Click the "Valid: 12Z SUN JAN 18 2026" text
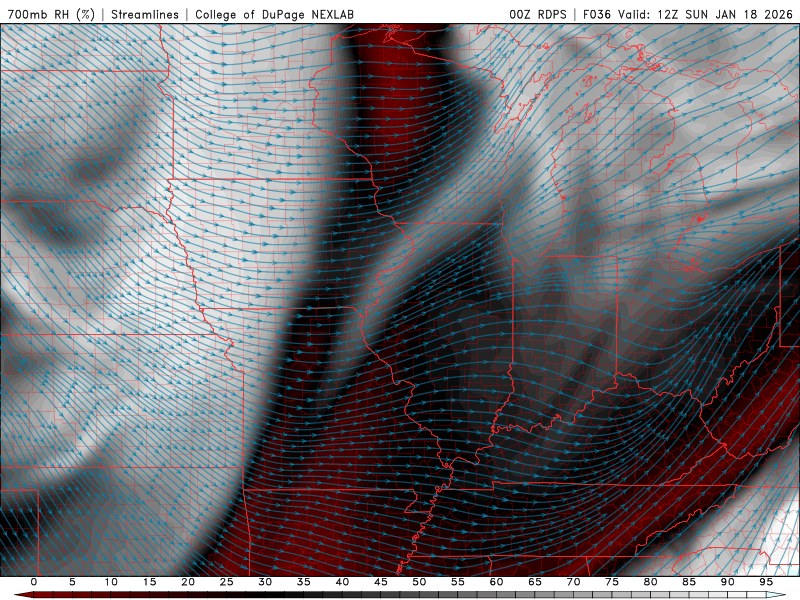Image resolution: width=800 pixels, height=600 pixels. point(706,14)
